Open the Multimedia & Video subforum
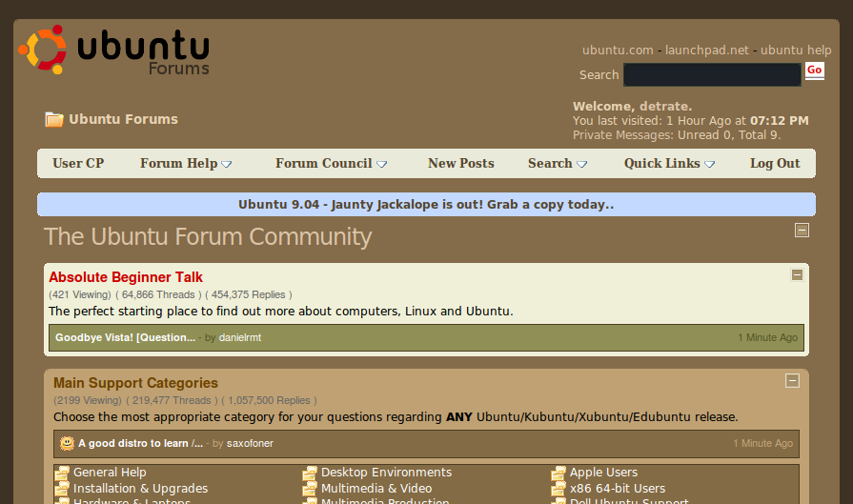Image resolution: width=853 pixels, height=504 pixels. 376,488
